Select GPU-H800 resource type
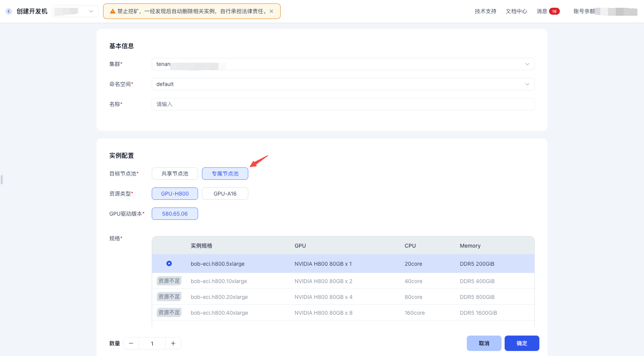Screen dimensions: 644x356 (x=175, y=194)
